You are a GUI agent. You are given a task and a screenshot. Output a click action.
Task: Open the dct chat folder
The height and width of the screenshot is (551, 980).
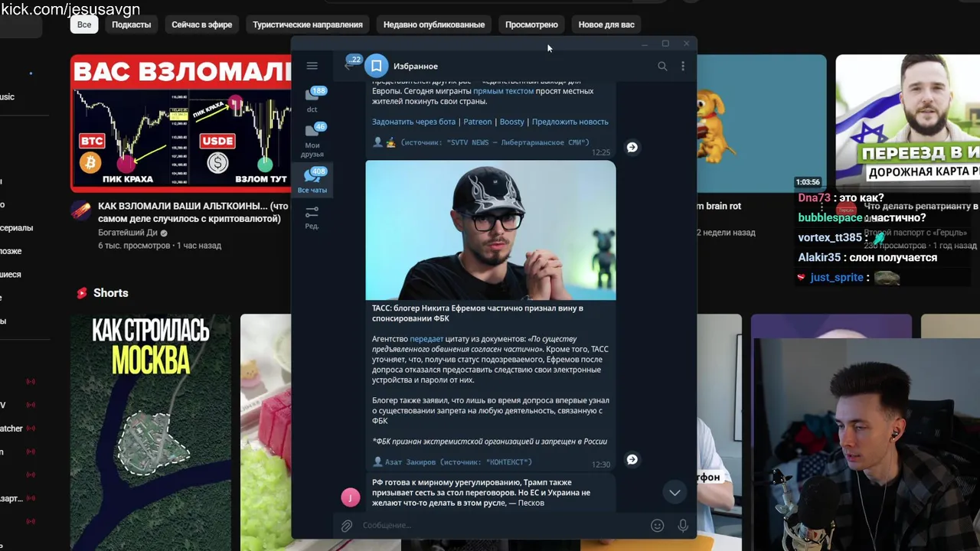point(312,99)
